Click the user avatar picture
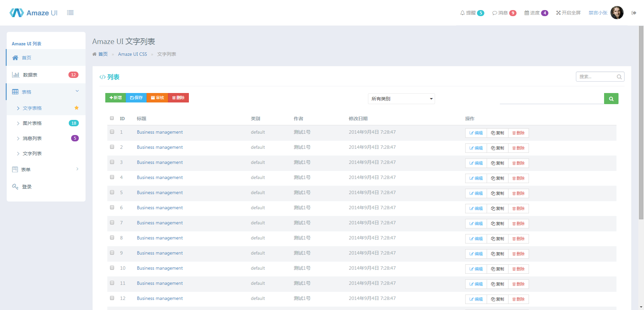 pyautogui.click(x=616, y=13)
